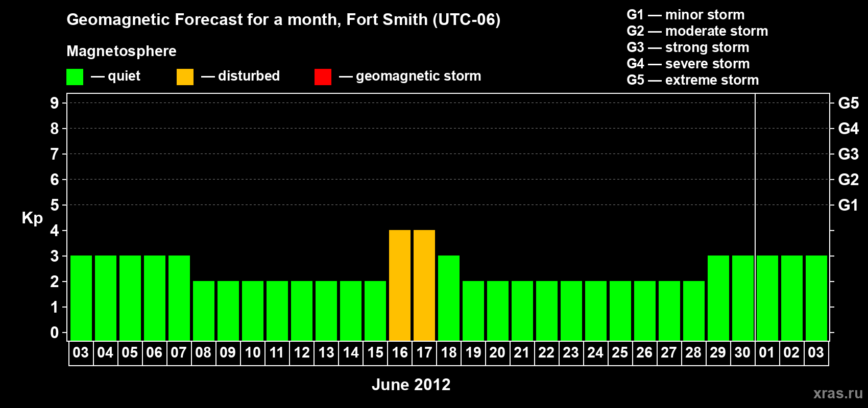Click the 'G4 — severe storm' legend line
Image resolution: width=868 pixels, height=408 pixels.
(688, 64)
